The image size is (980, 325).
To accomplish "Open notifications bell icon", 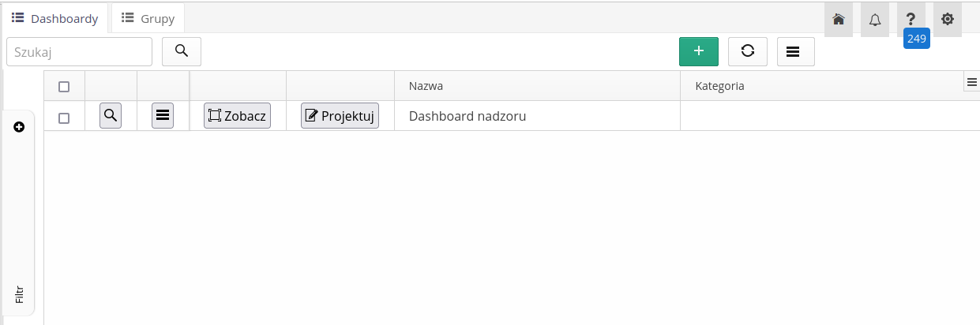I will pos(875,20).
